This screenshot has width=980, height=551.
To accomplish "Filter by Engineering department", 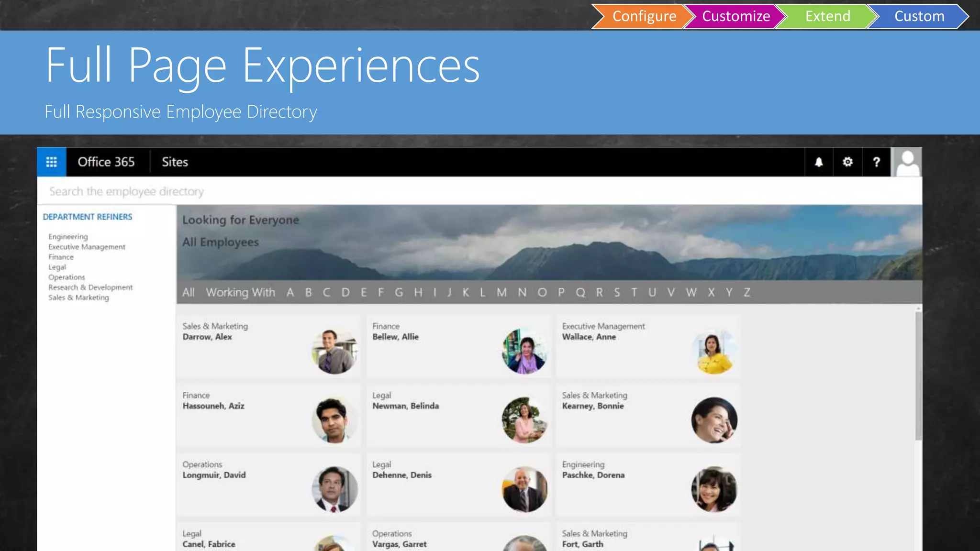I will (x=68, y=237).
